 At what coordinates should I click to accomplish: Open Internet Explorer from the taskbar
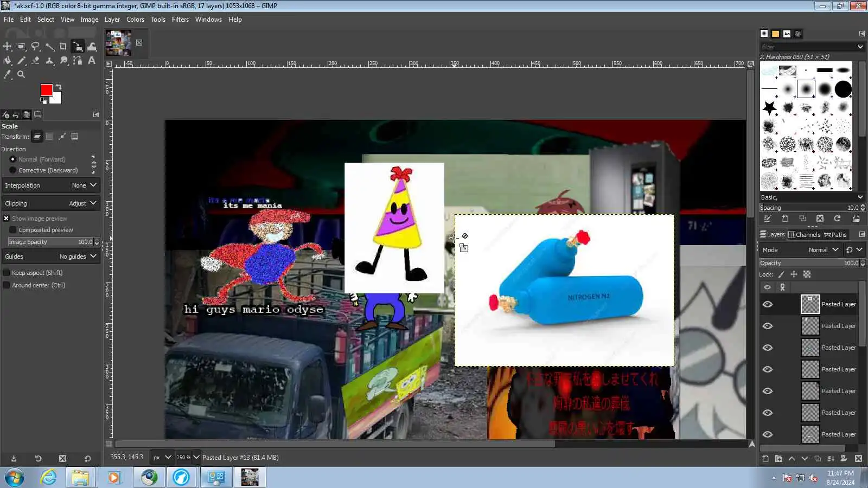coord(48,477)
